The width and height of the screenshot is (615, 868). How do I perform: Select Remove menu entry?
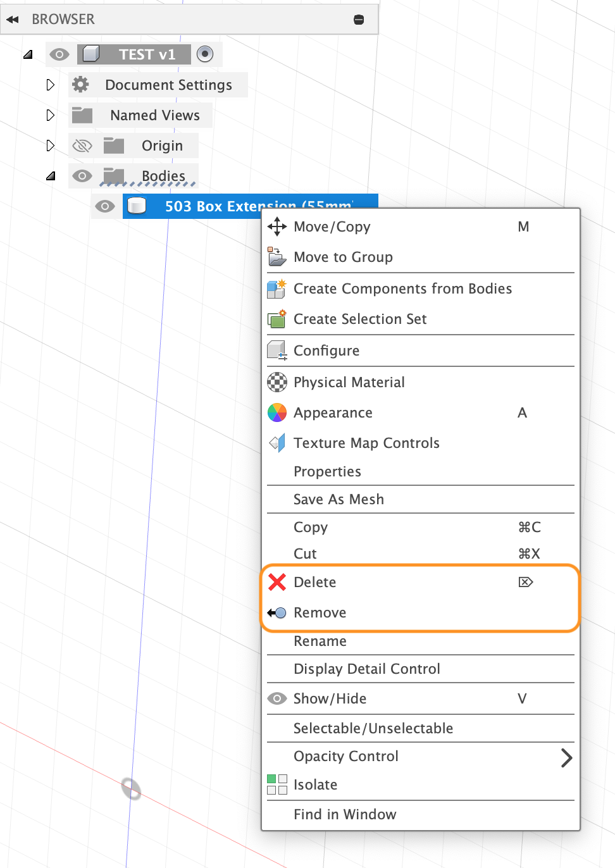point(421,612)
